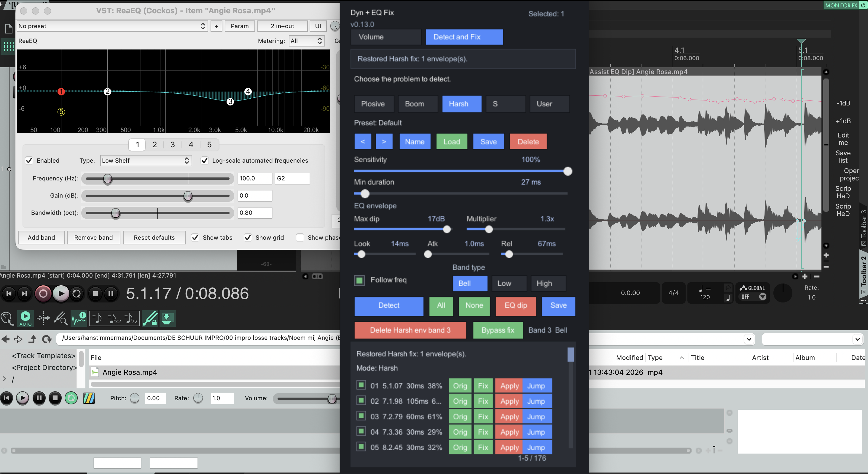Click the ReaEQ Gain (dB) slider handle
This screenshot has height=474, width=868.
(x=188, y=196)
